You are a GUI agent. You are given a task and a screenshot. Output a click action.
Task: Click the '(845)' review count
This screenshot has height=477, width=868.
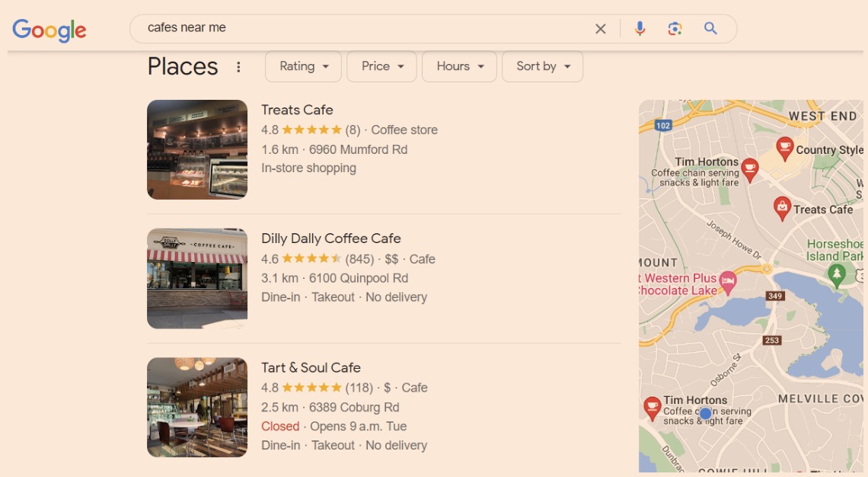360,259
